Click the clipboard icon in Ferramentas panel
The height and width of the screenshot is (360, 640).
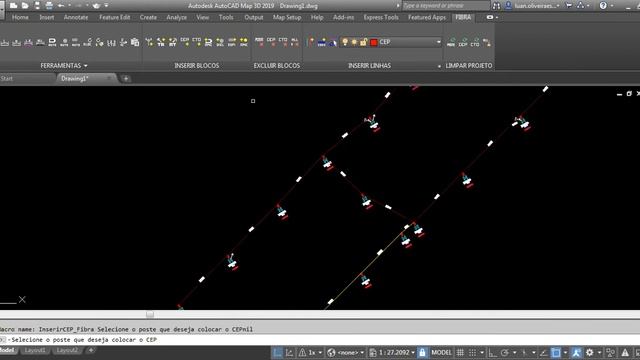coord(135,42)
